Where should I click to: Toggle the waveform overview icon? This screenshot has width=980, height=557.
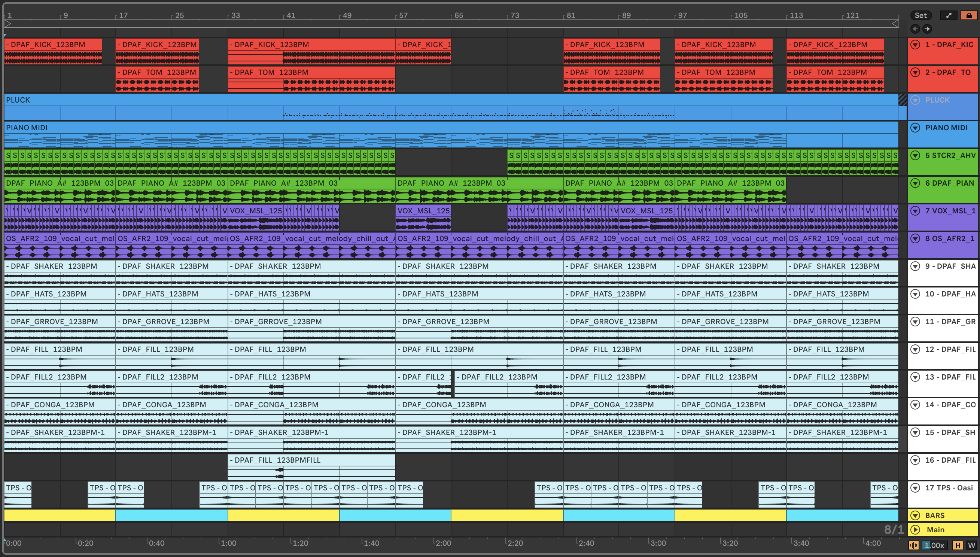coord(914,545)
